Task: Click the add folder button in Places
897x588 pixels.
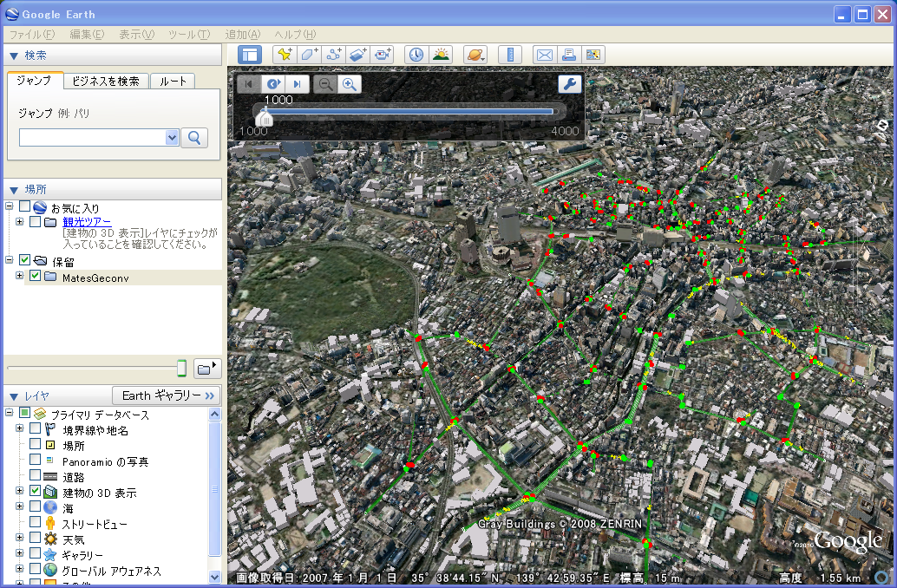Action: (x=206, y=369)
